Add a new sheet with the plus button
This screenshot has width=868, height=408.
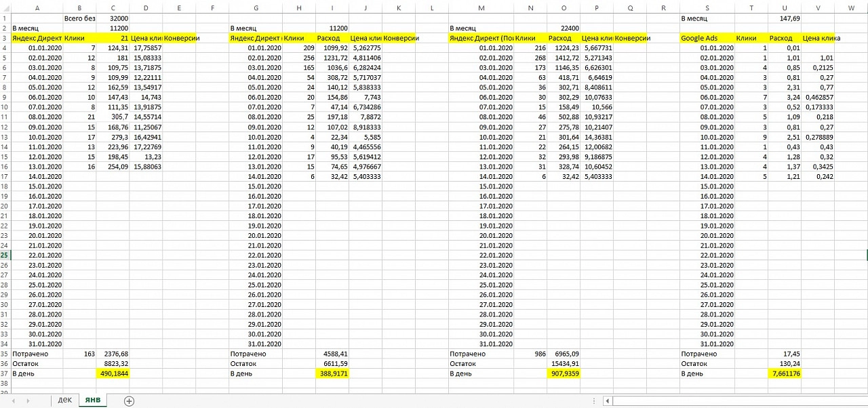[x=129, y=401]
